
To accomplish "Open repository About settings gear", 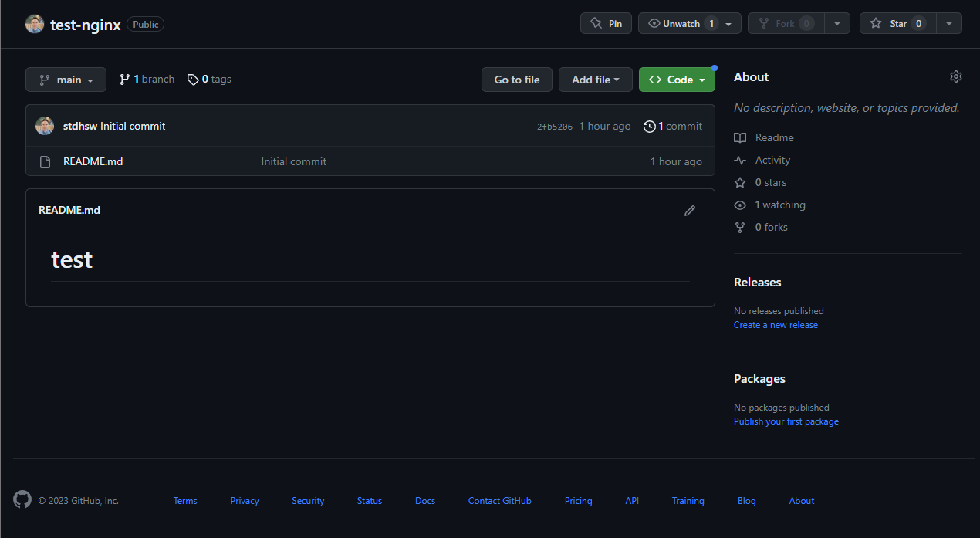I will [956, 76].
